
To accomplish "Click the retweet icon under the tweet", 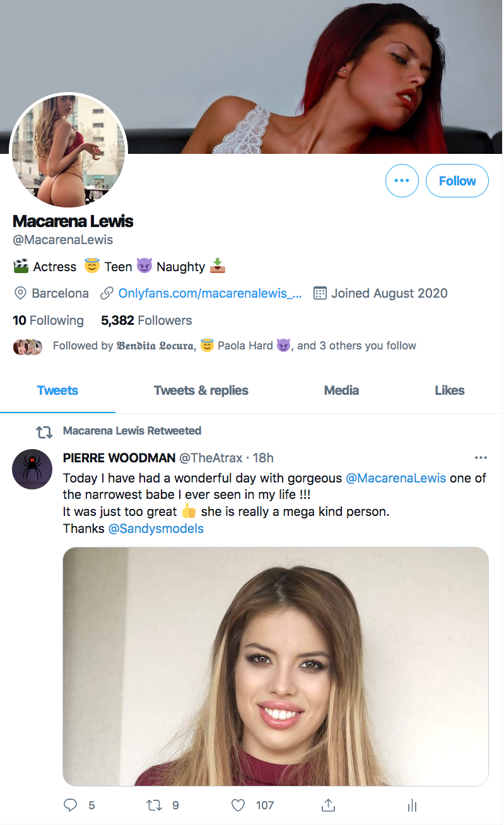I will (x=154, y=805).
